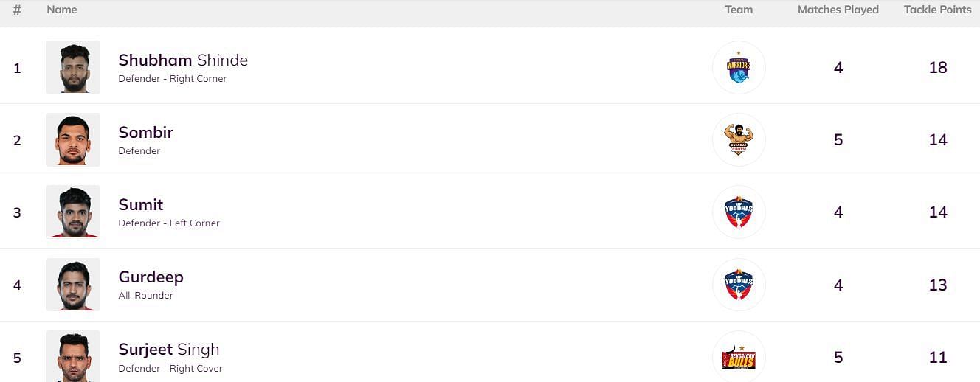Open Surjeet Singh player profile link
Viewport: 980px width, 382px height.
[x=169, y=350]
